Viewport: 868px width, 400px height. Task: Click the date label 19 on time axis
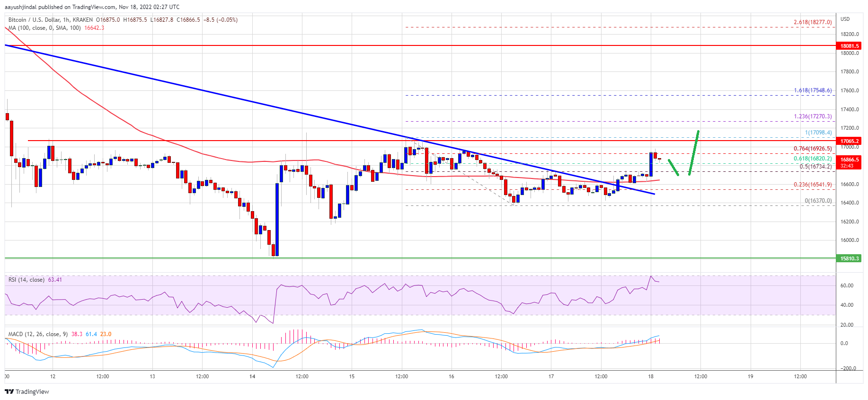point(751,377)
